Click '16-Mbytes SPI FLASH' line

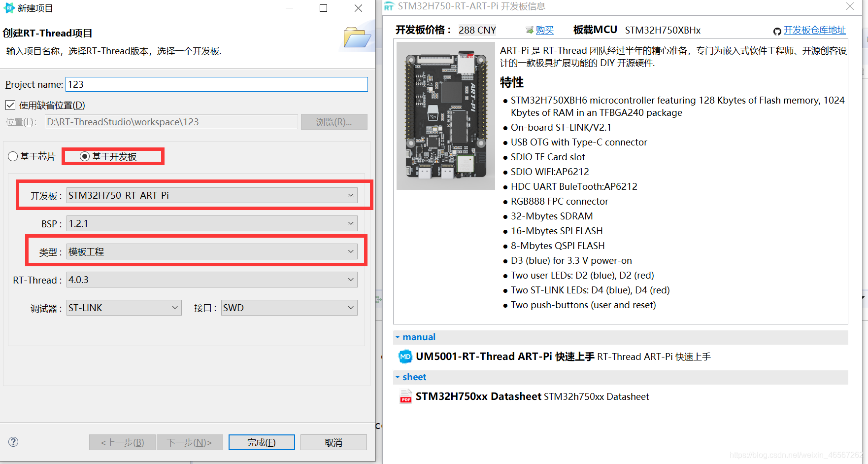pyautogui.click(x=557, y=231)
